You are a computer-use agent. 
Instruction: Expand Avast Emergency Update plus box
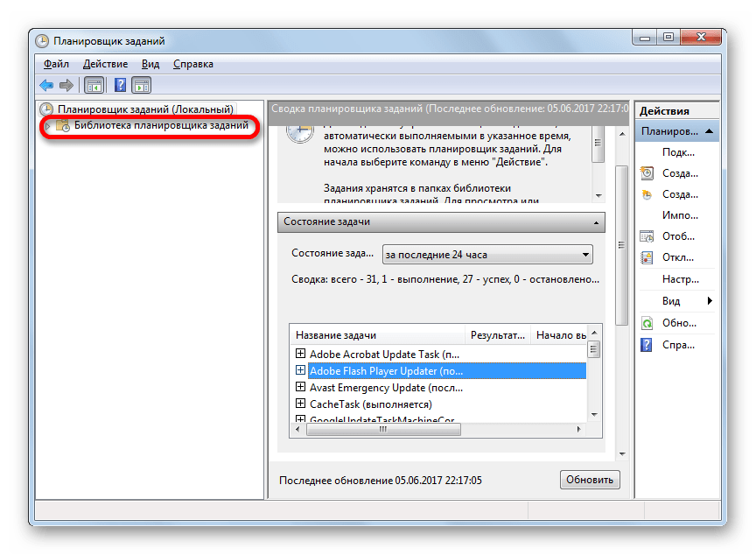(x=300, y=387)
